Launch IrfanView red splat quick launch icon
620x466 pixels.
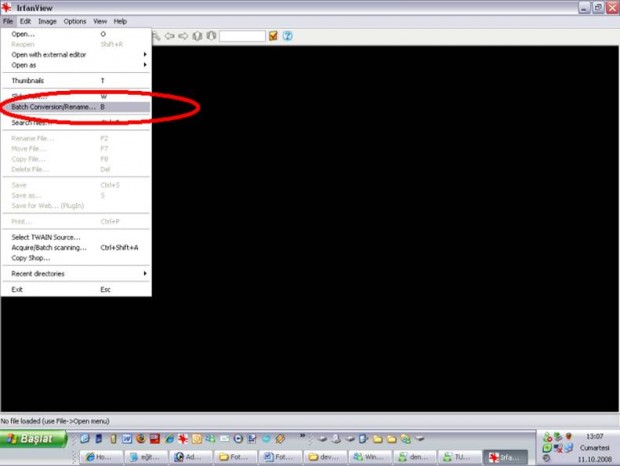point(183,439)
